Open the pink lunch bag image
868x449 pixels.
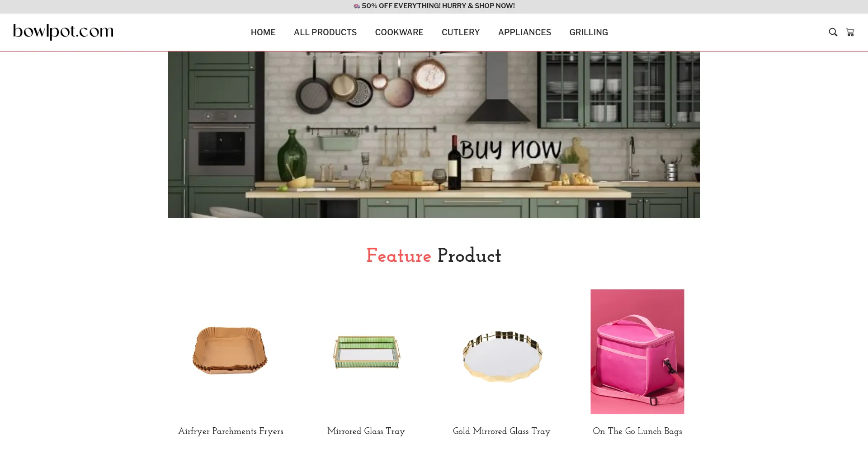tap(637, 352)
